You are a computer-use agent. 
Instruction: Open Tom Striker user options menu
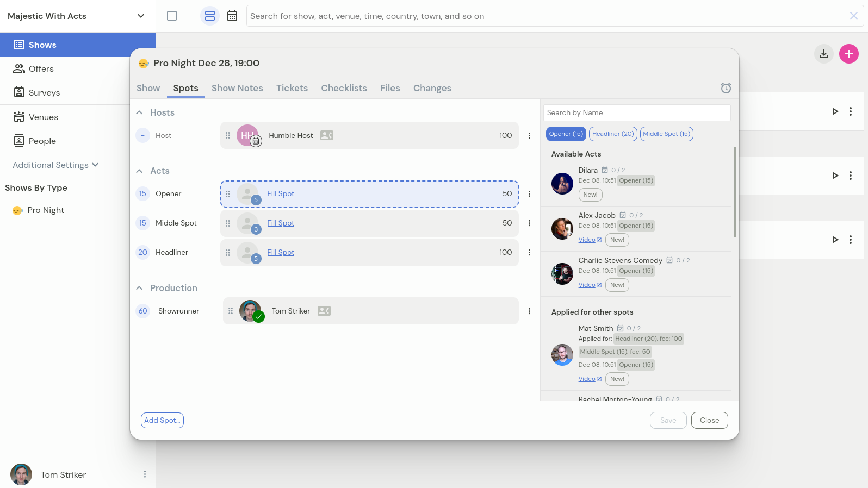[x=145, y=474]
